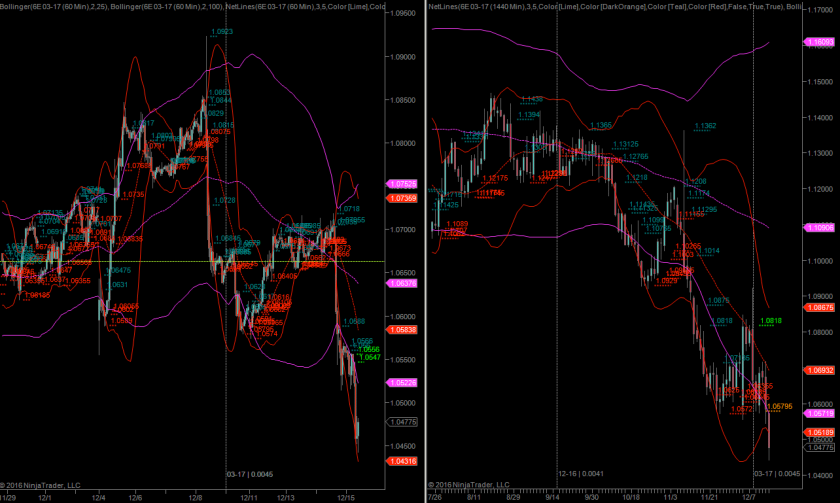
Task: Select the 12/7 date on daily time axis
Action: click(749, 497)
